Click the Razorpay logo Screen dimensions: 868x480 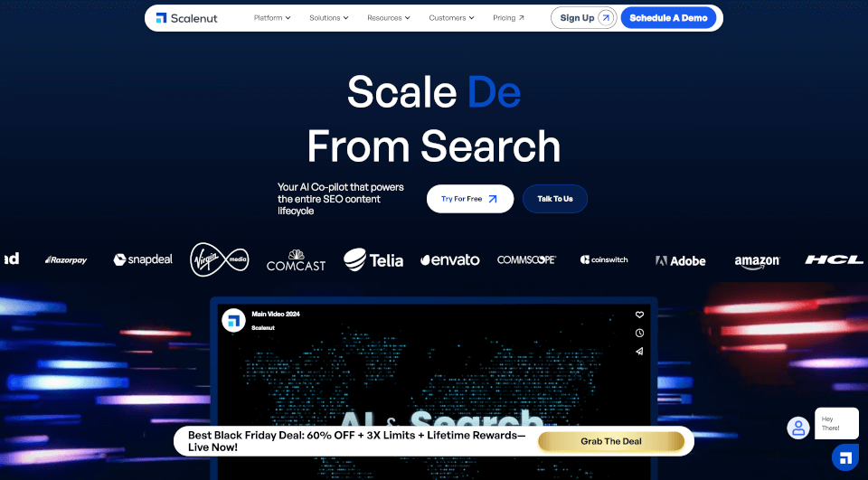point(66,259)
